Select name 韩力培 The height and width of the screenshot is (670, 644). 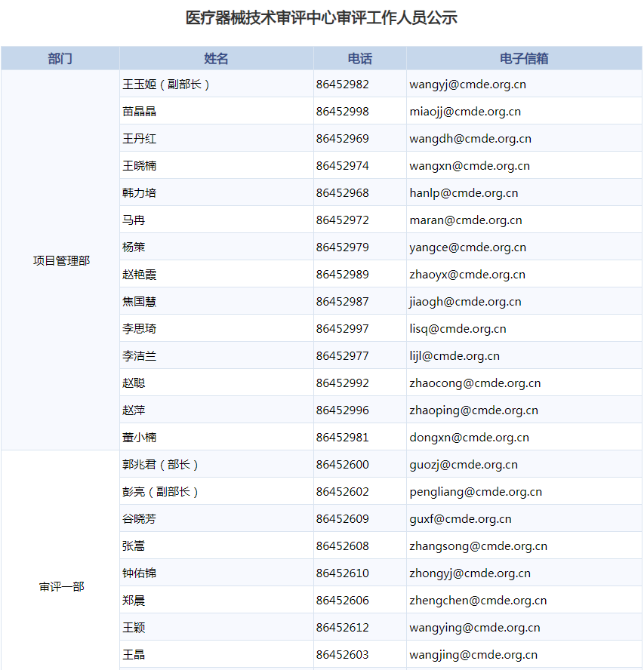pos(140,193)
